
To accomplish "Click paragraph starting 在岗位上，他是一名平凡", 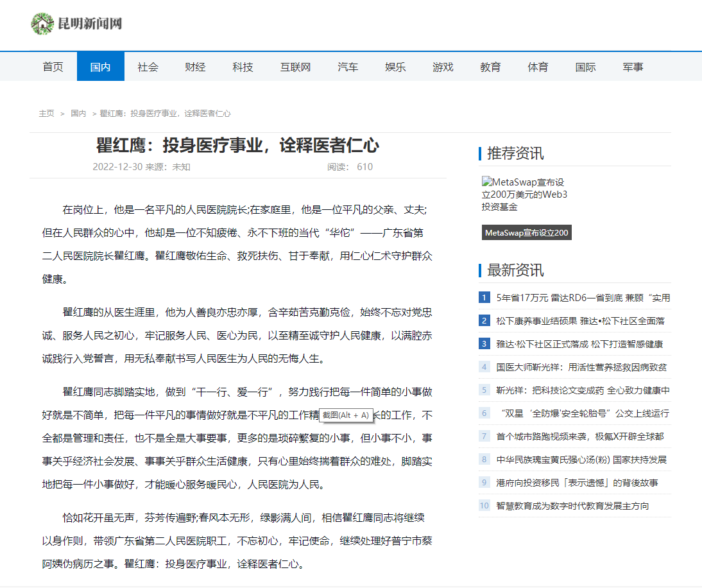I will (237, 244).
